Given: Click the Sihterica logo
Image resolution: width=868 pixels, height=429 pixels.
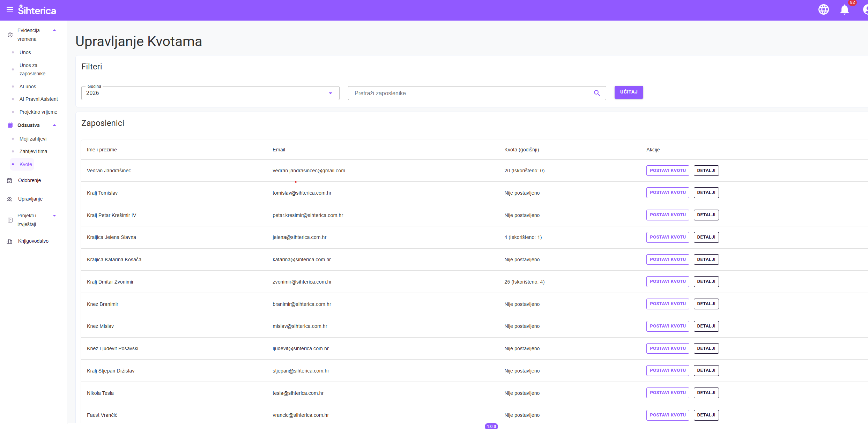Looking at the screenshot, I should click(x=37, y=10).
